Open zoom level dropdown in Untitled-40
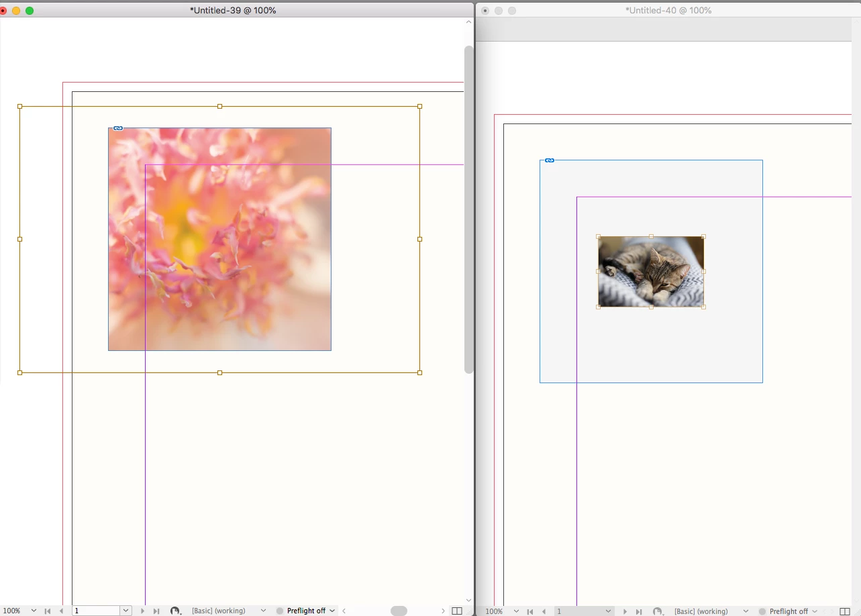This screenshot has height=616, width=861. click(516, 611)
